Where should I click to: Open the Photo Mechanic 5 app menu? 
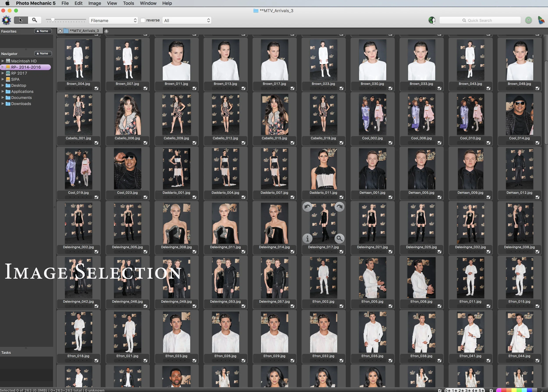click(36, 3)
